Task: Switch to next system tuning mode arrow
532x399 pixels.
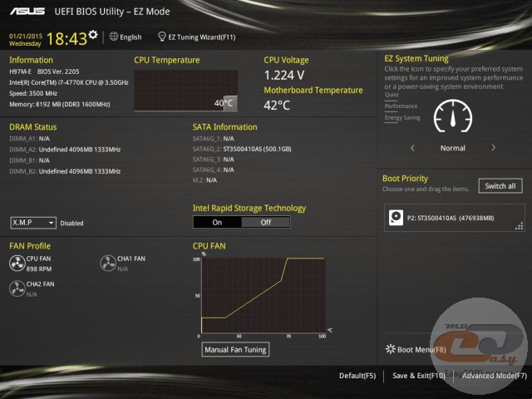Action: 493,148
